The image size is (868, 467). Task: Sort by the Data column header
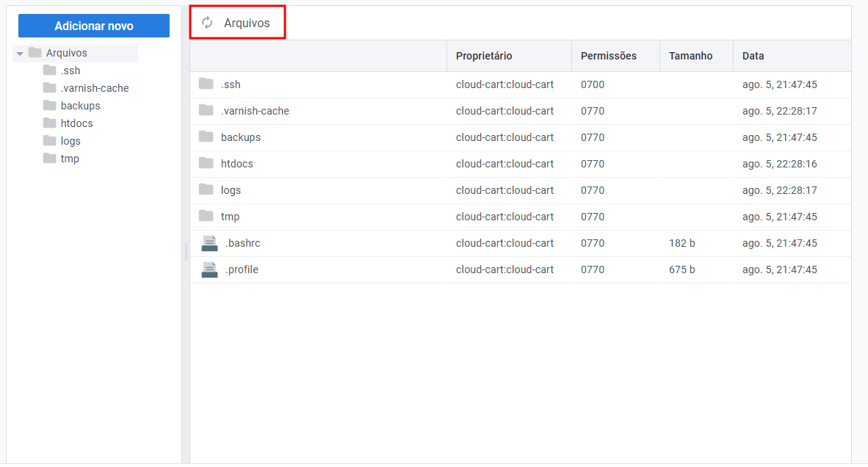[x=753, y=56]
